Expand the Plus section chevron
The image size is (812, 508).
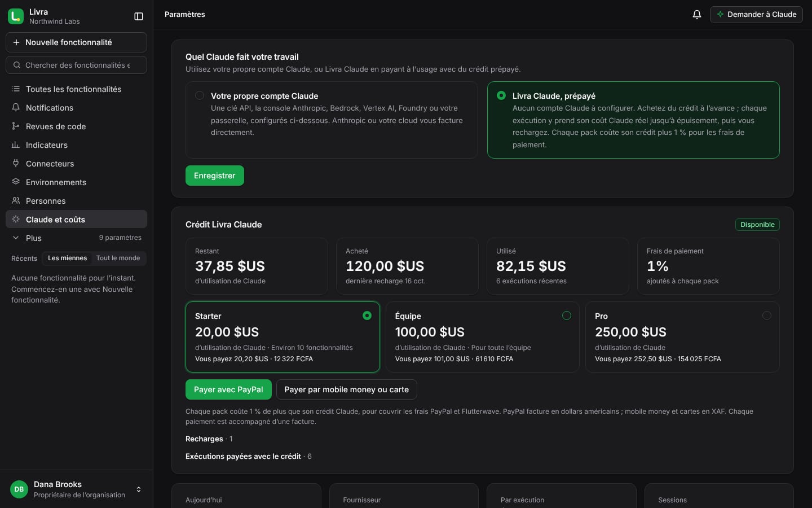click(16, 238)
